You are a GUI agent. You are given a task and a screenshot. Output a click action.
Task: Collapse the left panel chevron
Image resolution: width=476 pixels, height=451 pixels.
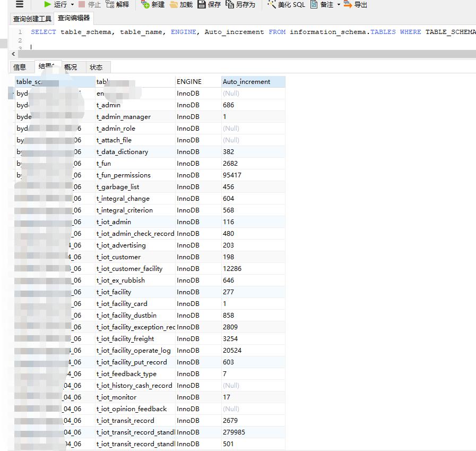(13, 55)
